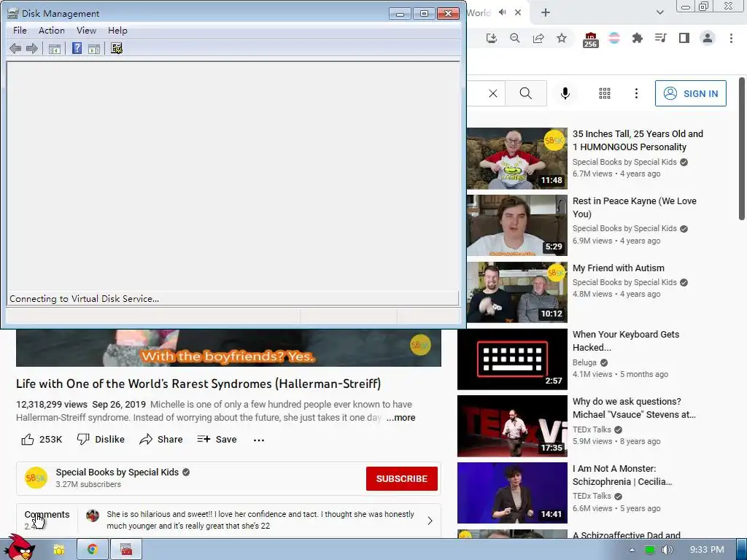Click the 9:33 PM taskbar clock
The image size is (747, 560).
[x=707, y=550]
